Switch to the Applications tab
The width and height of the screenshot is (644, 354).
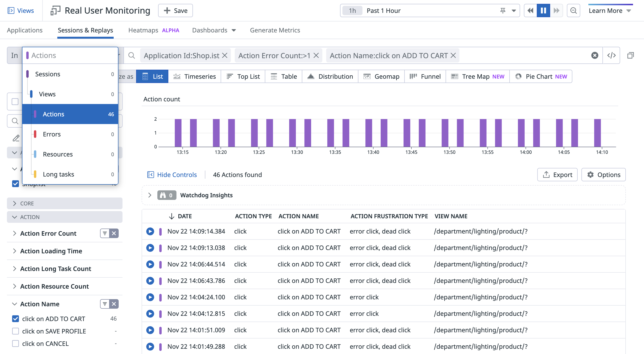(25, 30)
